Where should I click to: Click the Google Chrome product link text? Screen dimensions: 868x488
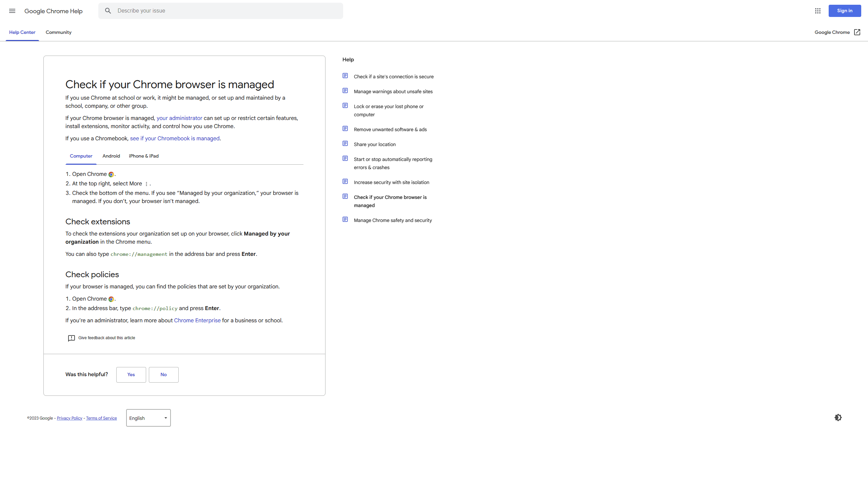[832, 33]
